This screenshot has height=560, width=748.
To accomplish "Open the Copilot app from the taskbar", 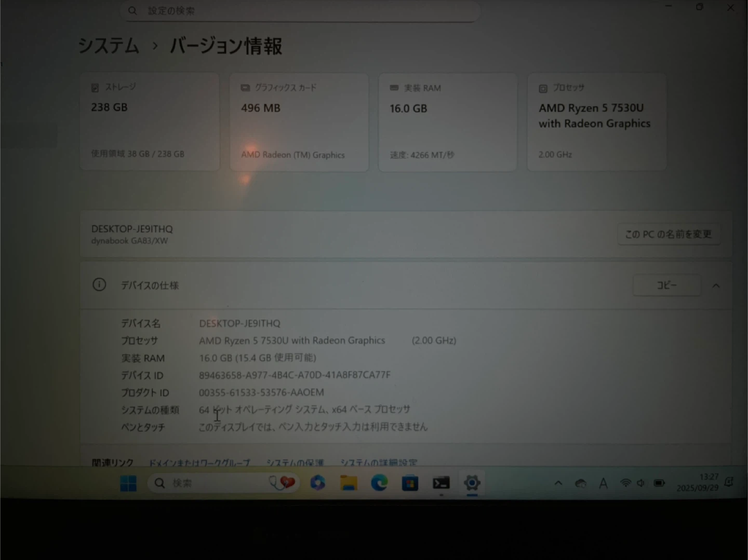I will point(317,483).
